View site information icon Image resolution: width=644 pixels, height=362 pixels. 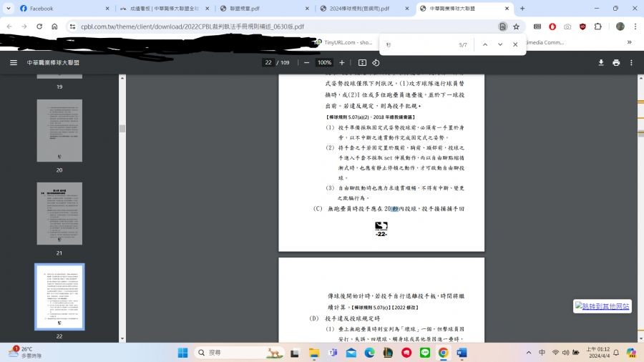(x=72, y=26)
